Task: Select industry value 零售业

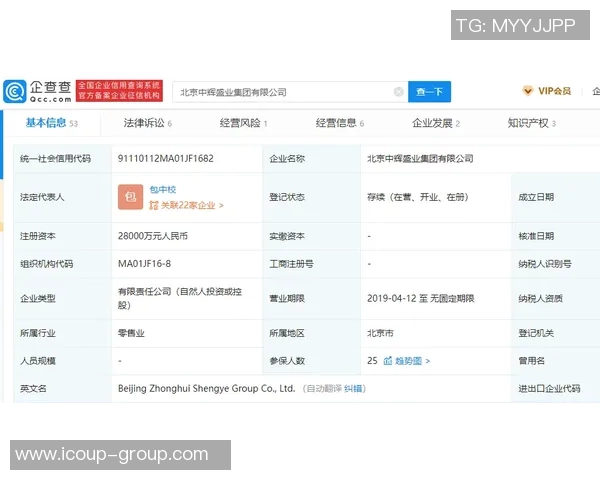Action: point(131,333)
